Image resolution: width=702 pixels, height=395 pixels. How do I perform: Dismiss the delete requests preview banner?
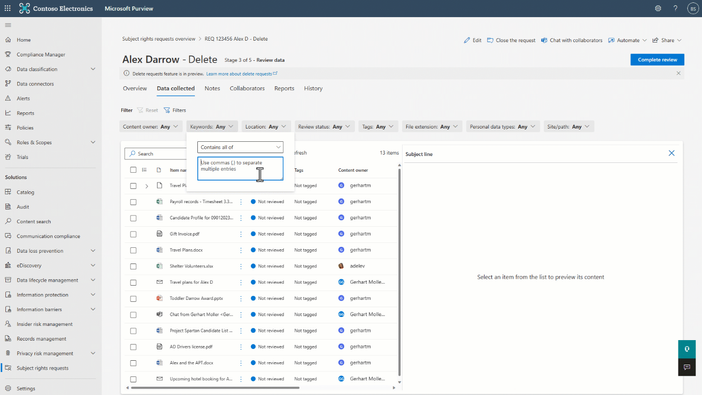click(x=678, y=73)
